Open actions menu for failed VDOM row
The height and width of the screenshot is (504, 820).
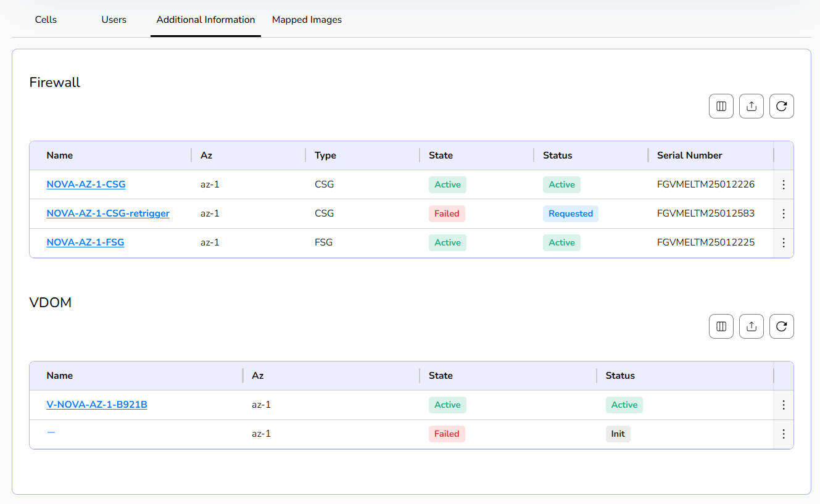(x=783, y=434)
